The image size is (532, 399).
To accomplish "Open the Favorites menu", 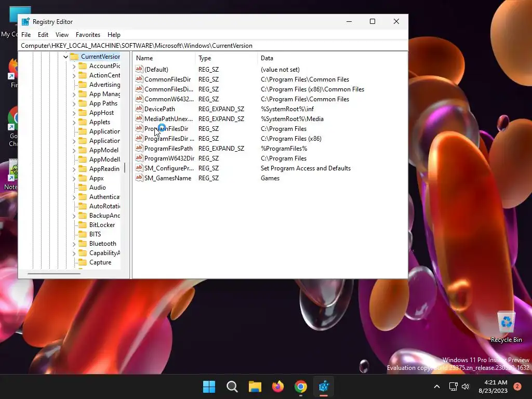I will [88, 35].
